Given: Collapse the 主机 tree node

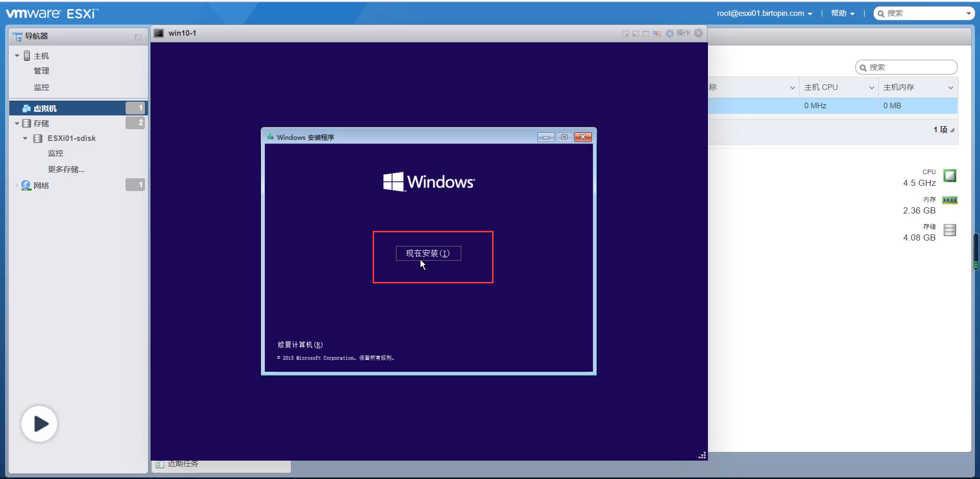Looking at the screenshot, I should [17, 56].
